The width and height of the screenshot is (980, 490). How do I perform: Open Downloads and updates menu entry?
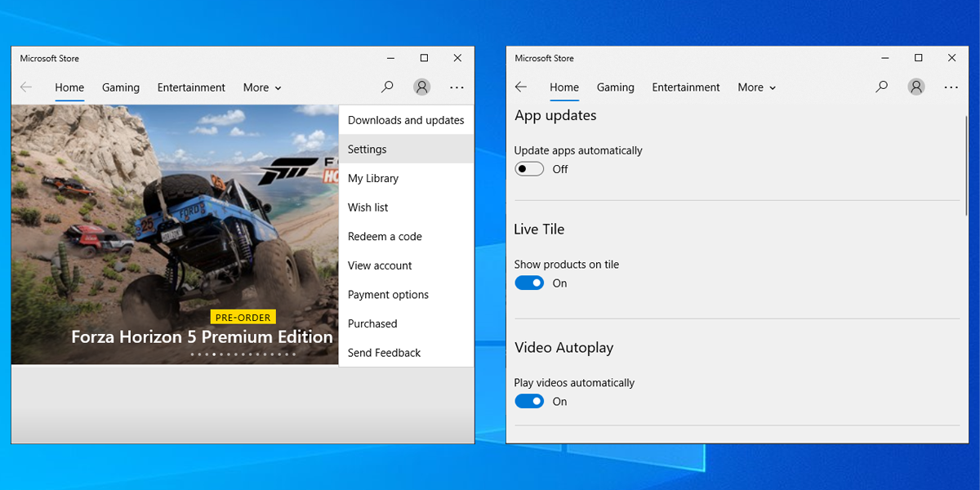[406, 120]
